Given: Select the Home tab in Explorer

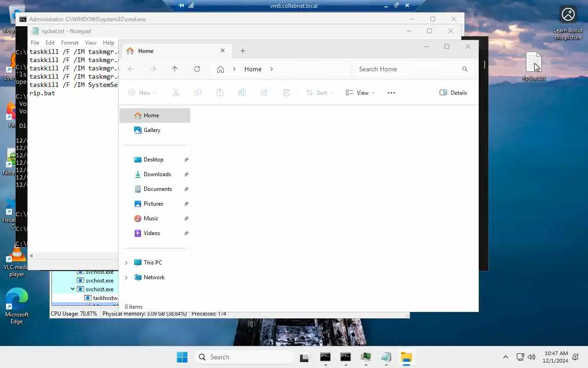Looking at the screenshot, I should tap(176, 51).
